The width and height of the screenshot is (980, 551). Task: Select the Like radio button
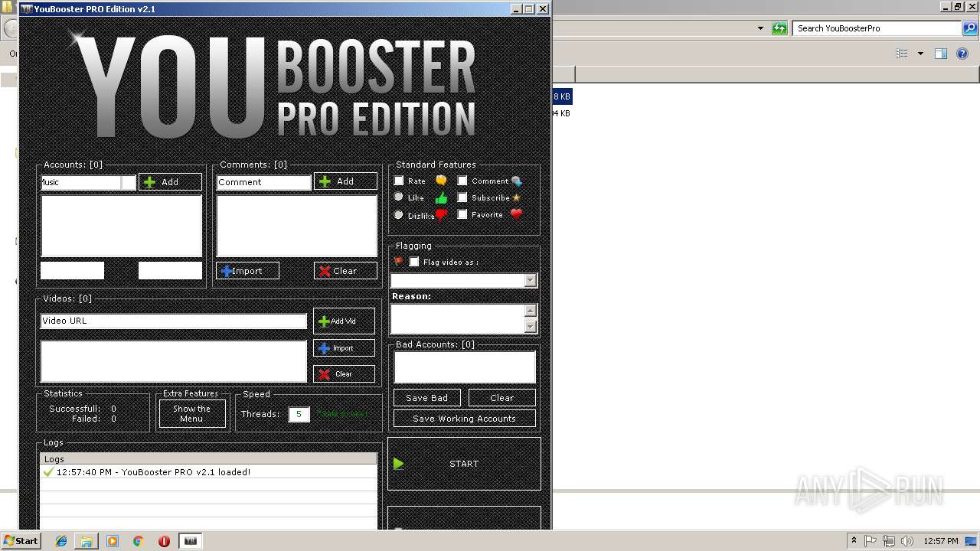[x=399, y=197]
